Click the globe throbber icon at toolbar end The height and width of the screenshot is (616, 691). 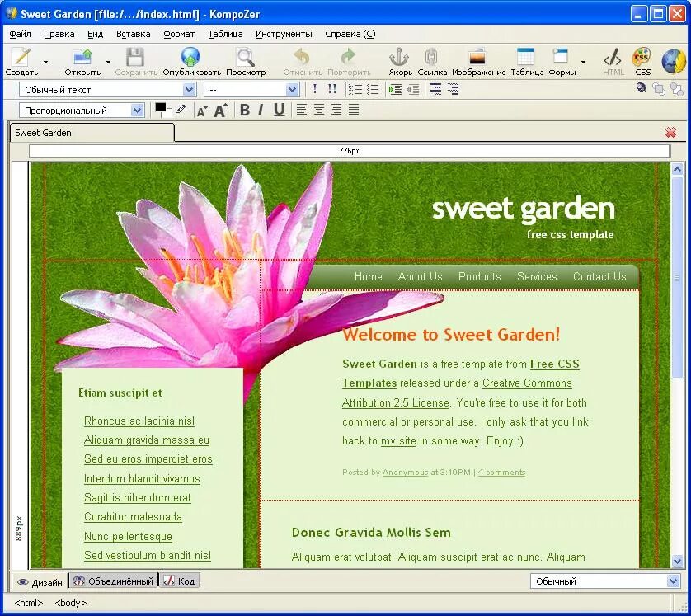pos(673,61)
